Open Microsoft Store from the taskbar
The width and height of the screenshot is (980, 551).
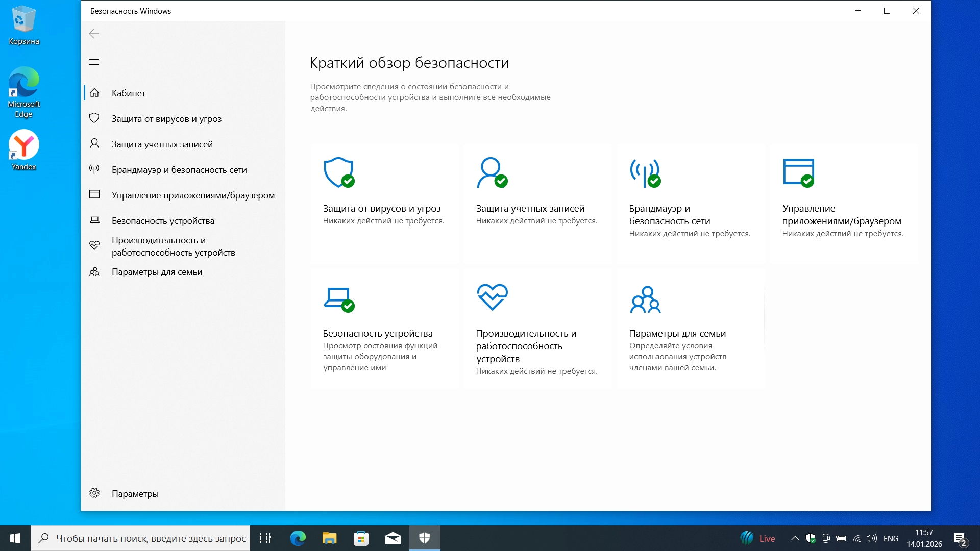pos(361,538)
